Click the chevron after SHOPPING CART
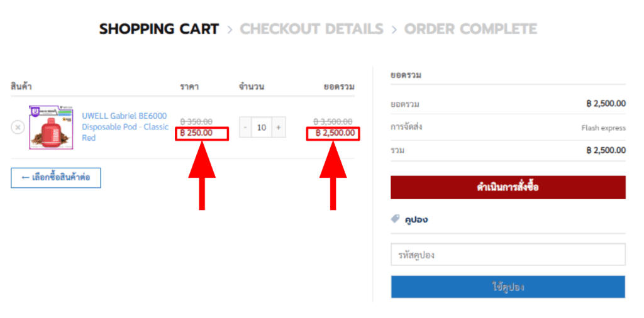 click(x=230, y=30)
